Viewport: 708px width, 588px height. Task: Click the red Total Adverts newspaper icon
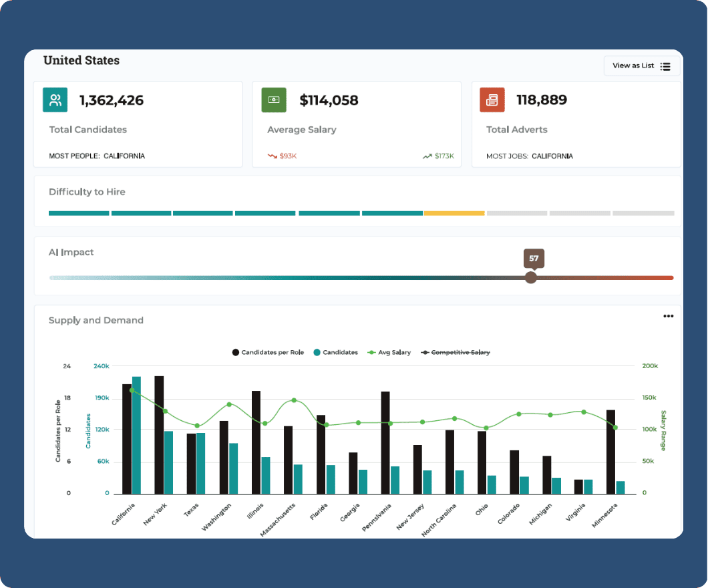pyautogui.click(x=492, y=100)
